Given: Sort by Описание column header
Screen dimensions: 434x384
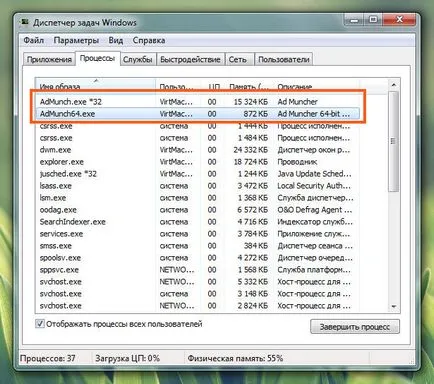Looking at the screenshot, I should pos(316,86).
